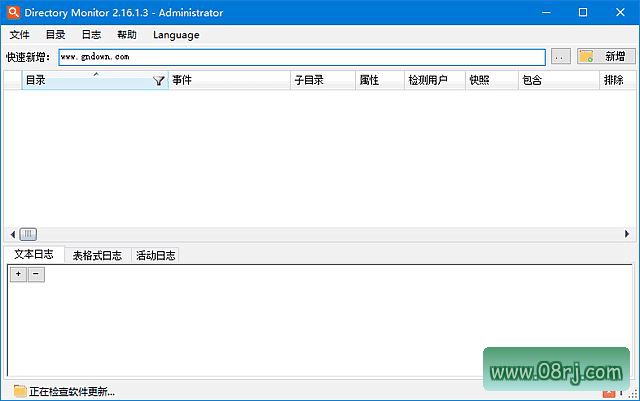640x401 pixels.
Task: Click the horizontal scrollbar left arrow
Action: click(x=11, y=234)
